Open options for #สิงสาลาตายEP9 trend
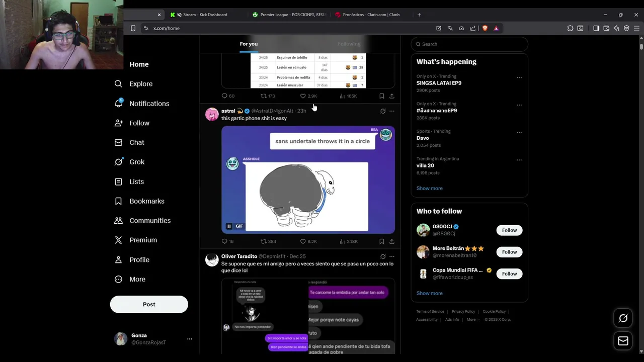644x362 pixels. pyautogui.click(x=519, y=105)
